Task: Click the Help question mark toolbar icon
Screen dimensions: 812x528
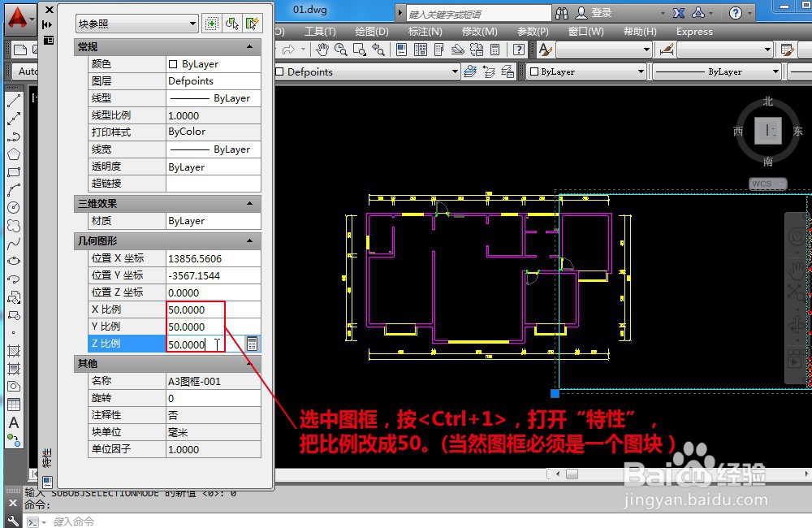Action: click(x=518, y=50)
